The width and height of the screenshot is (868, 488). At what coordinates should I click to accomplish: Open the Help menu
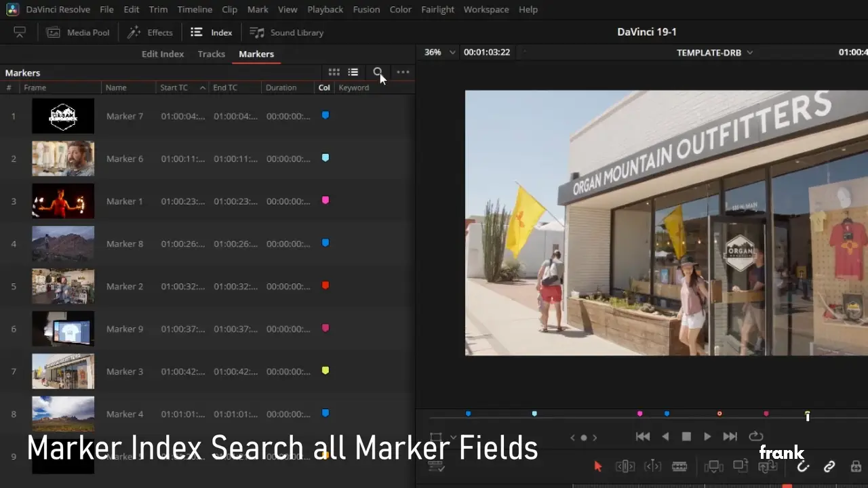coord(528,9)
